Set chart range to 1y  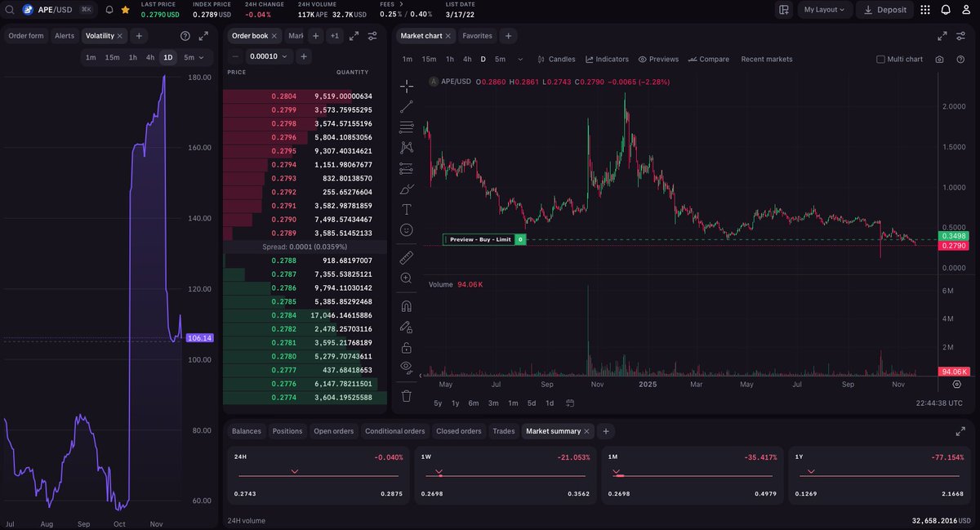pos(456,403)
